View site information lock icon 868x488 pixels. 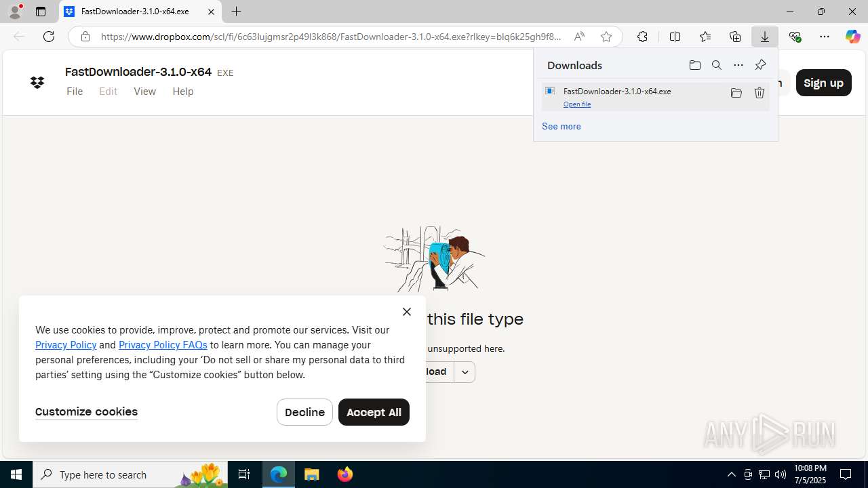85,37
